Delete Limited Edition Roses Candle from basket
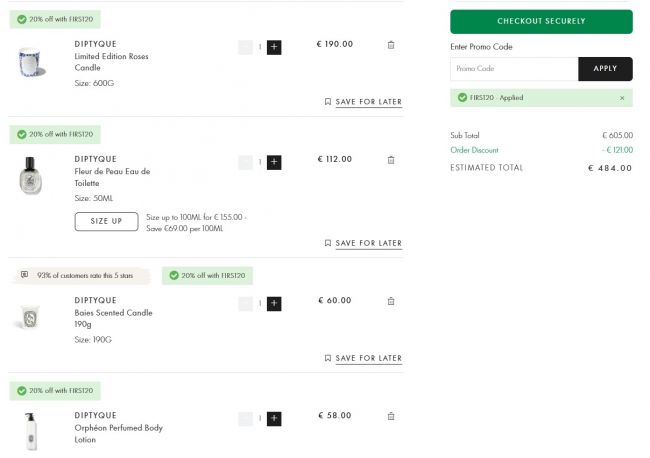The height and width of the screenshot is (458, 650). click(390, 45)
